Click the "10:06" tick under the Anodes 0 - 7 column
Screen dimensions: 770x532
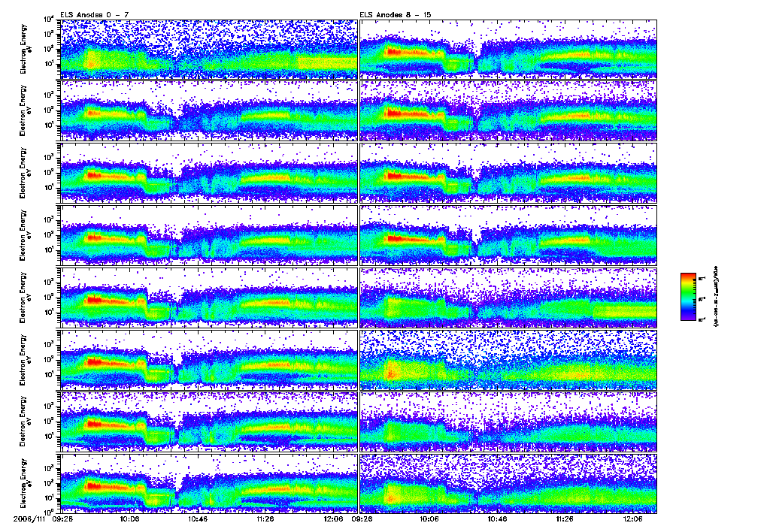pos(129,518)
